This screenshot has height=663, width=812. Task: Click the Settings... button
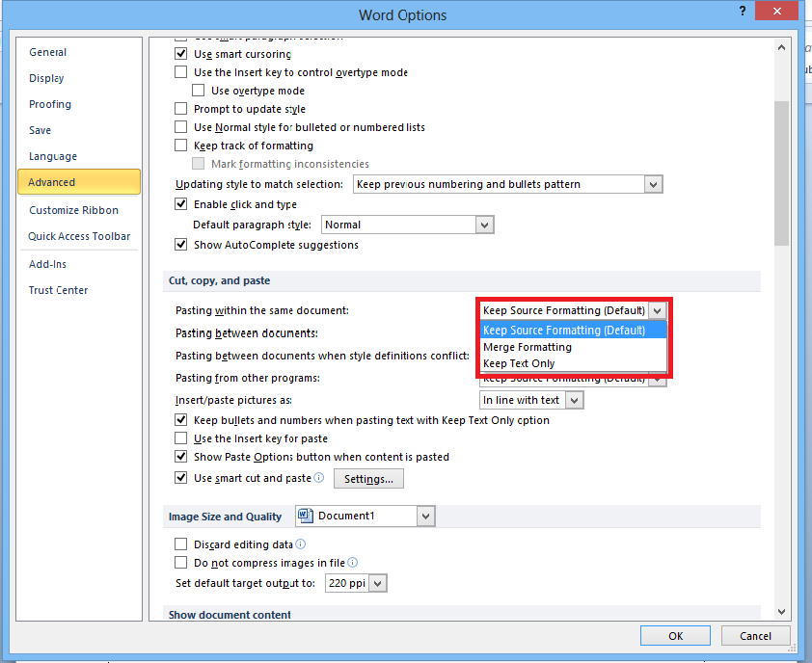(368, 479)
